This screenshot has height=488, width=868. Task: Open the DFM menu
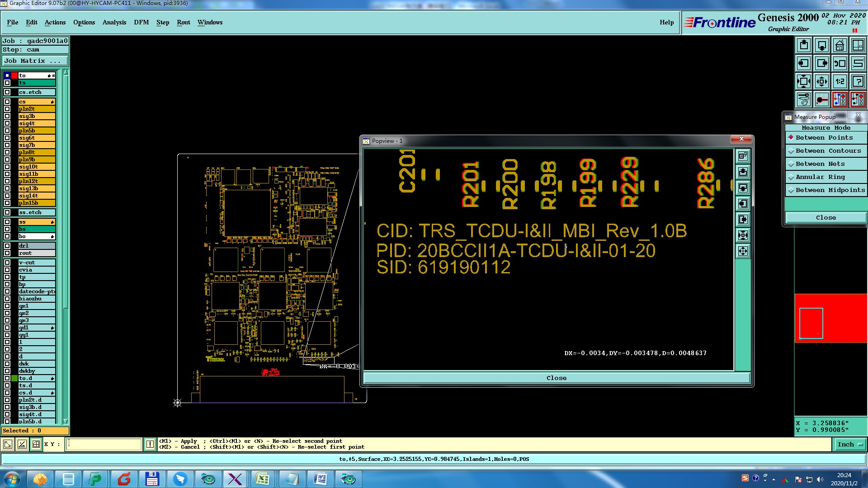click(141, 22)
